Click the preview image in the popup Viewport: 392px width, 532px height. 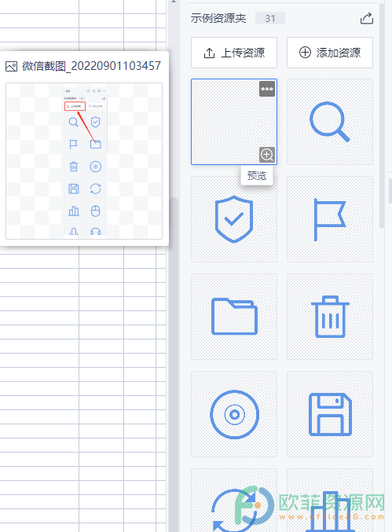84,161
